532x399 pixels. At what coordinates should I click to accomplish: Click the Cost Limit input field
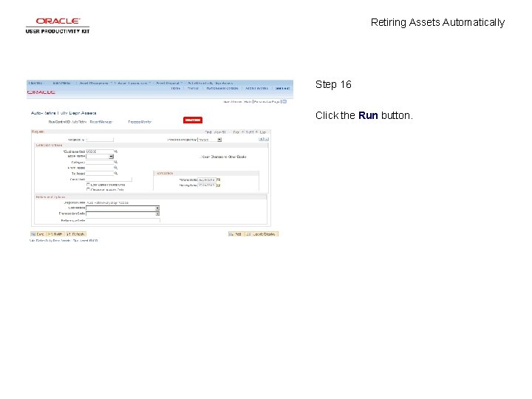tap(109, 179)
